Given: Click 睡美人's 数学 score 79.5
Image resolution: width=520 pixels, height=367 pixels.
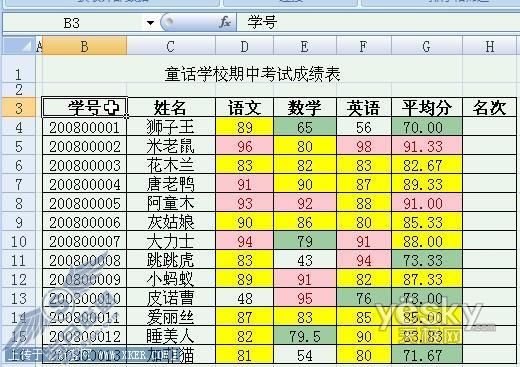Looking at the screenshot, I should click(x=305, y=336).
